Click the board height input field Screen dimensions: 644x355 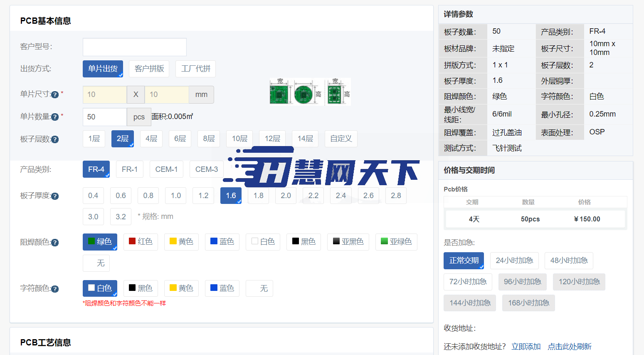(167, 94)
